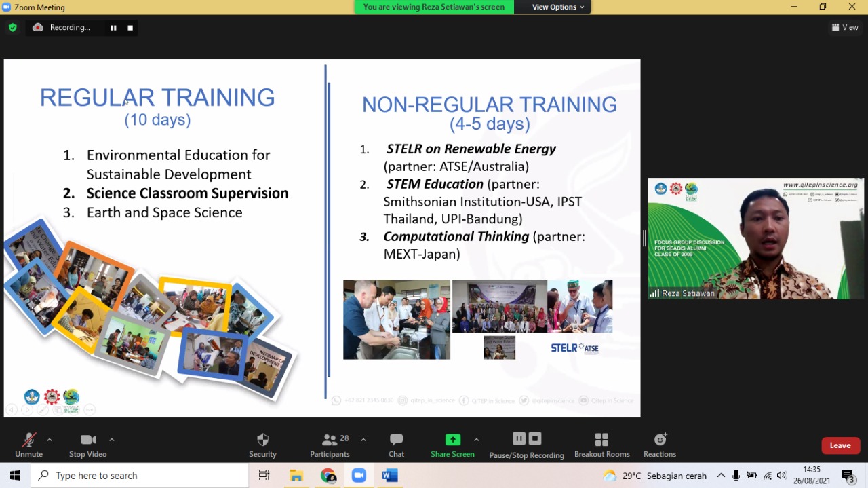The image size is (868, 488).
Task: Stop recording using top-left square button
Action: pos(130,28)
